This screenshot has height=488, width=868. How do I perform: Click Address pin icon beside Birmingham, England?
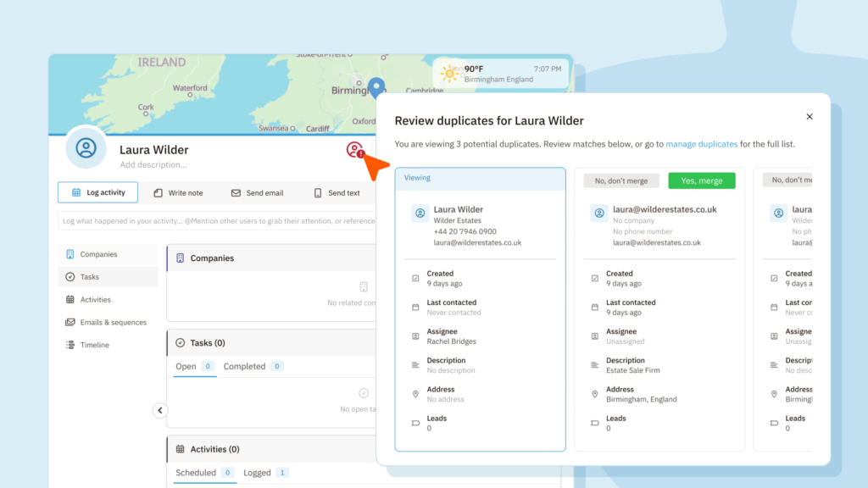(594, 394)
